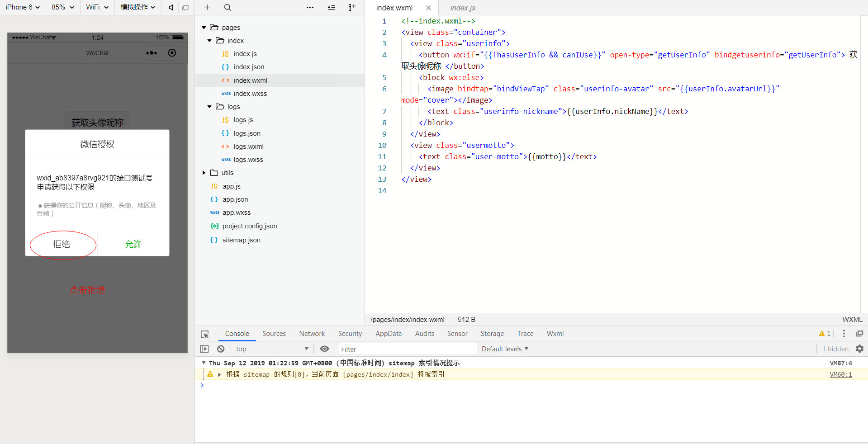Switch to the Console tab
The width and height of the screenshot is (868, 444).
pyautogui.click(x=237, y=334)
